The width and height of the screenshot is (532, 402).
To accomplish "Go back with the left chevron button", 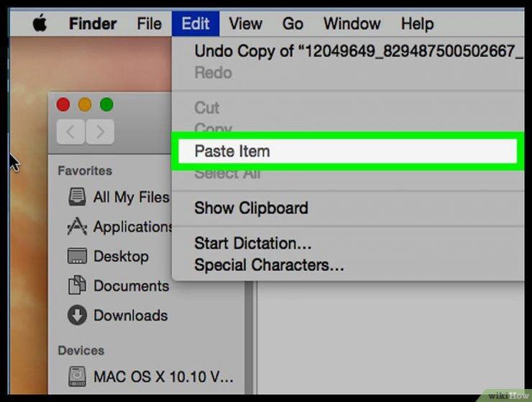I will click(x=70, y=132).
